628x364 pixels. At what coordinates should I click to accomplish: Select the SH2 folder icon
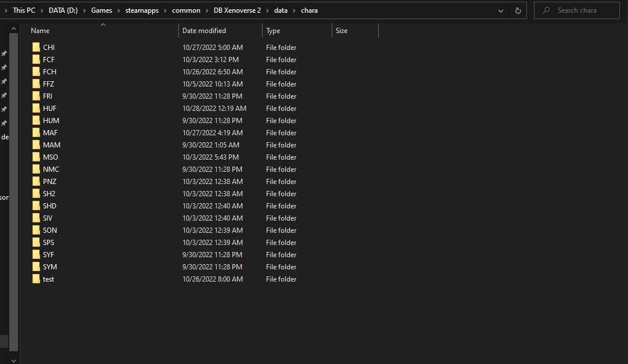click(x=36, y=194)
